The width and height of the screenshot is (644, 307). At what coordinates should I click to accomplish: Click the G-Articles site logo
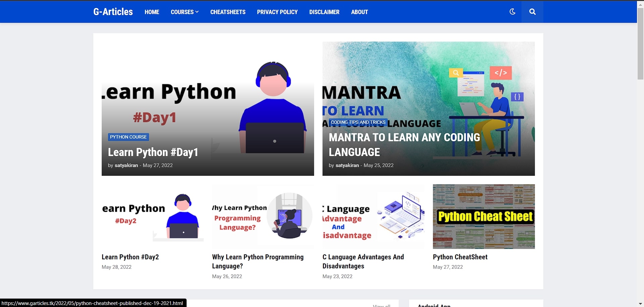point(113,12)
